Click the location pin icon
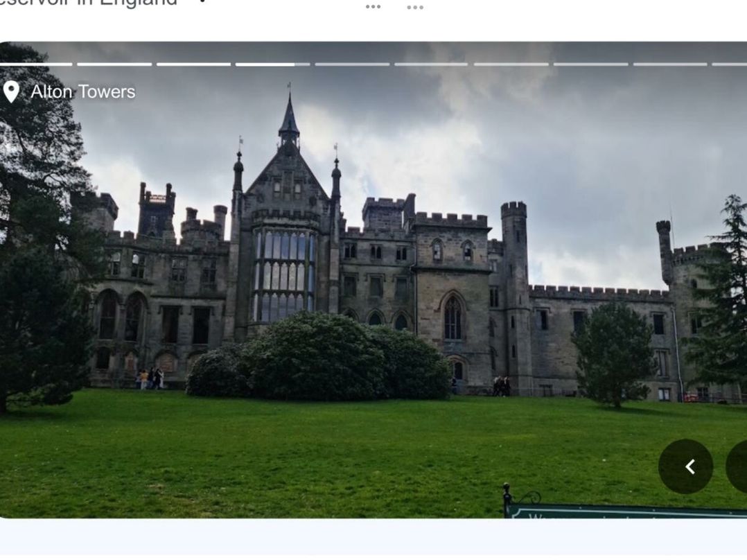 click(11, 91)
